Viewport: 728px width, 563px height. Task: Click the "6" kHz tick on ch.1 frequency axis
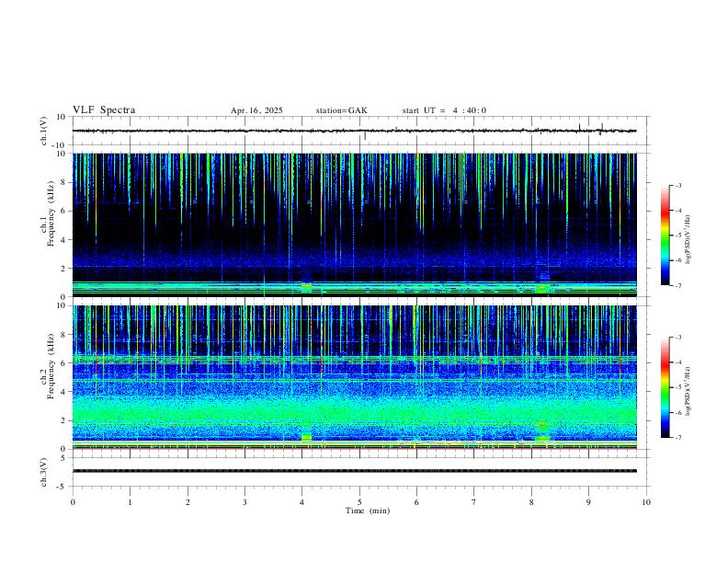coord(63,212)
